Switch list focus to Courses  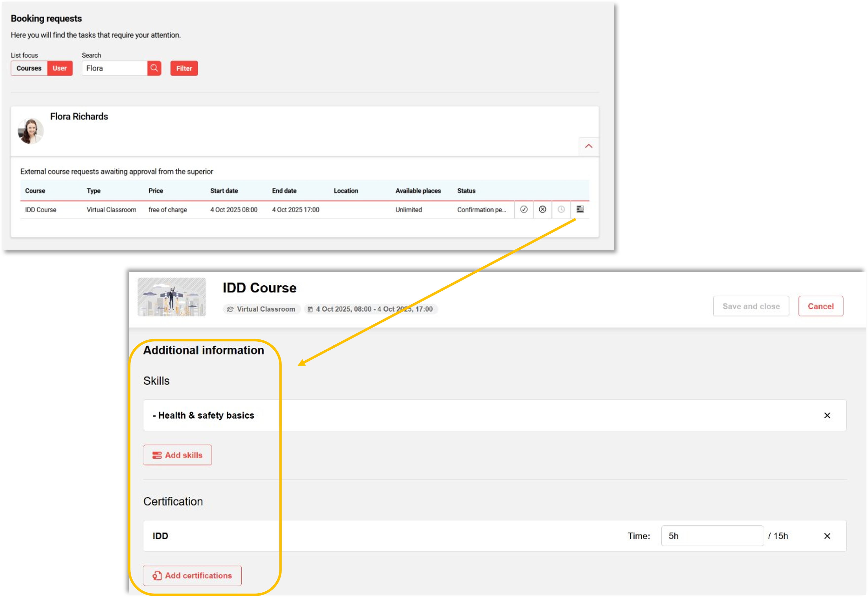[29, 68]
